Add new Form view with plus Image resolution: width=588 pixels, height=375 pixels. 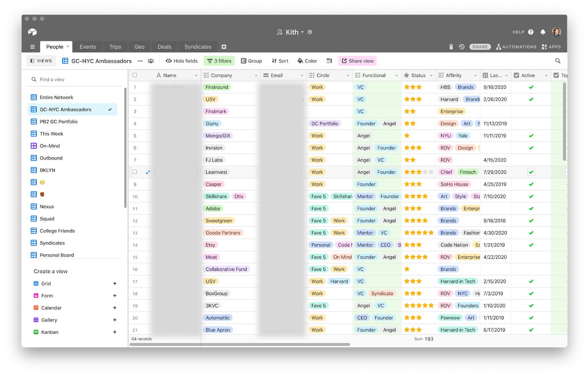(x=115, y=296)
